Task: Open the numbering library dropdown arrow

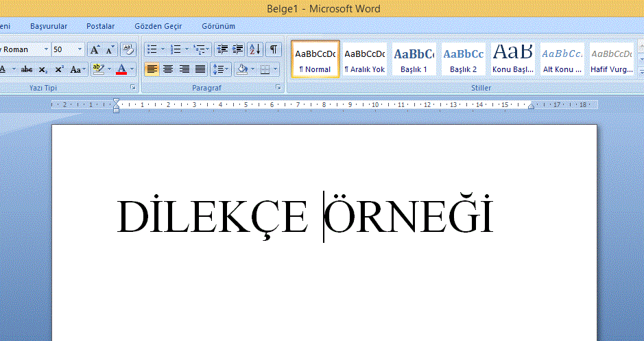Action: [x=187, y=49]
